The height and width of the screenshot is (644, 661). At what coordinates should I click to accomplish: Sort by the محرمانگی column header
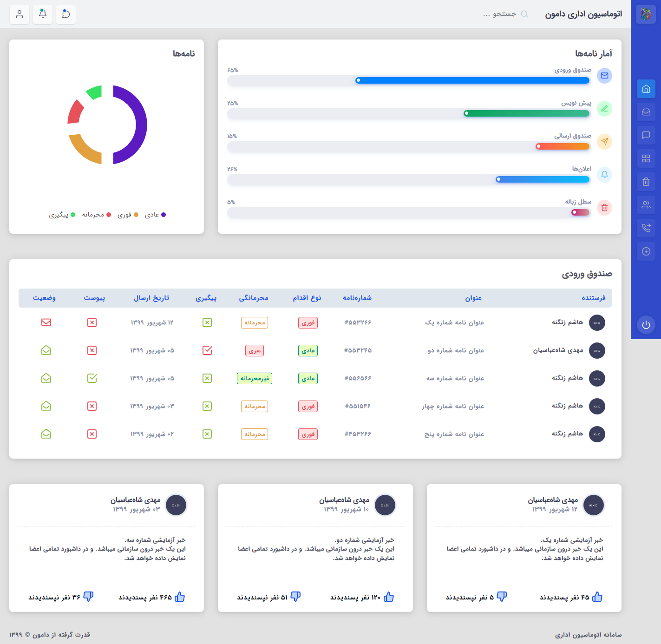click(254, 298)
